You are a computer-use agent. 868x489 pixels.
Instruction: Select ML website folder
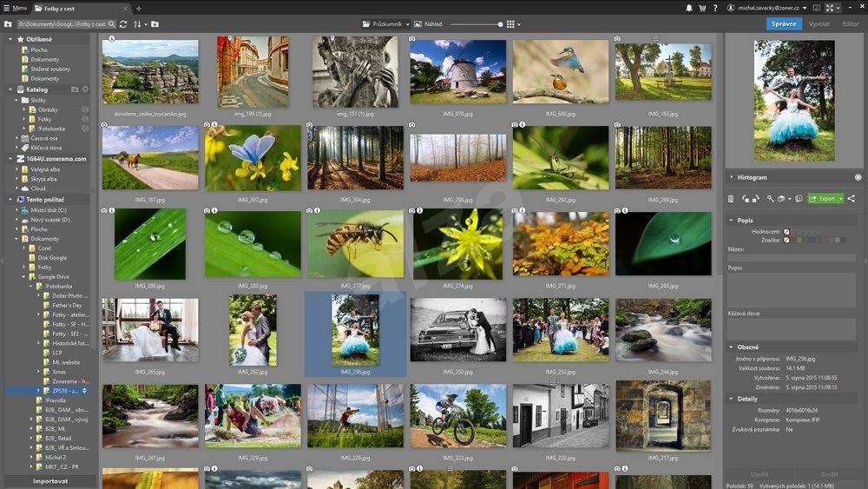65,362
